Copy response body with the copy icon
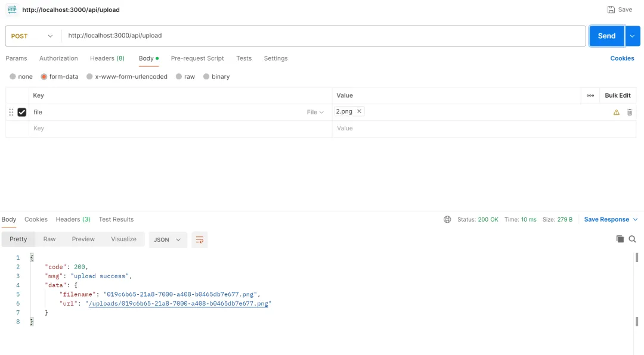Image resolution: width=644 pixels, height=355 pixels. 620,239
